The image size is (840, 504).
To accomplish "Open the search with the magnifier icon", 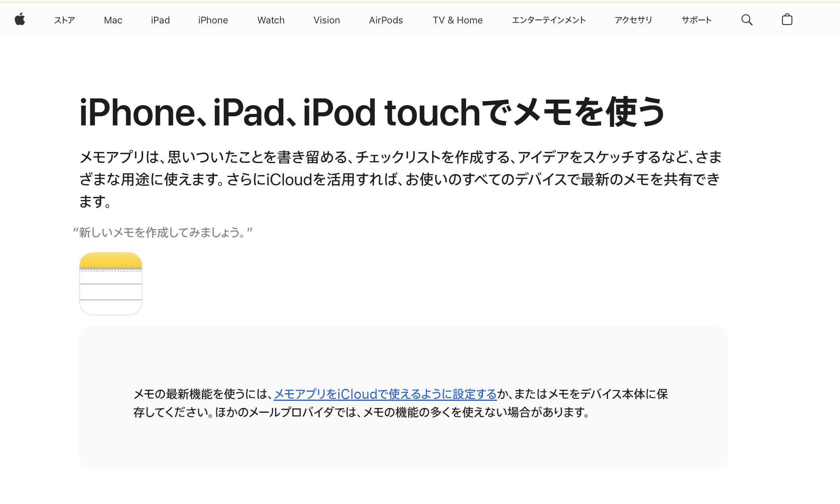I will click(747, 20).
